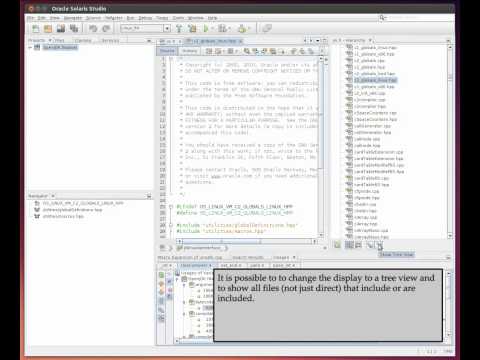Click the Save All toolbar icon
The height and width of the screenshot is (360, 480).
[x=74, y=29]
